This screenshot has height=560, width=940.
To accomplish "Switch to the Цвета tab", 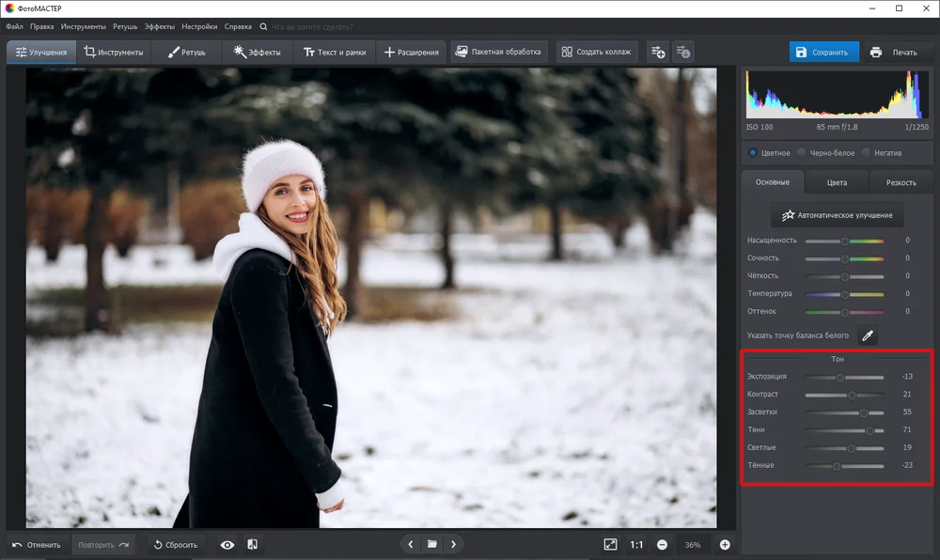I will click(837, 182).
